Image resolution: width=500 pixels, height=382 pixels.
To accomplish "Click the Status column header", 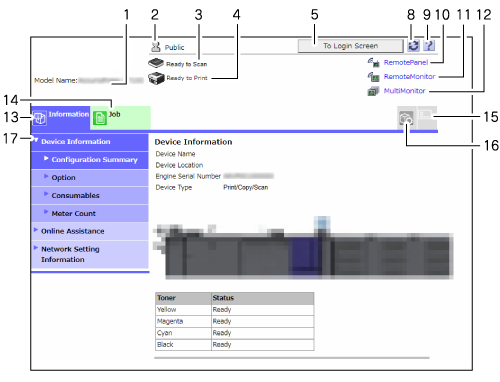I will (263, 298).
